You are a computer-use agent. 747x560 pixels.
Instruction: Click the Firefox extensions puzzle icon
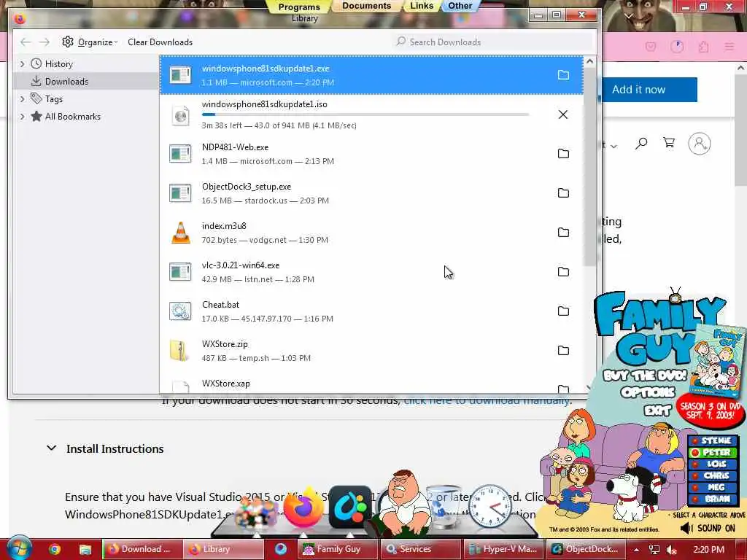[x=704, y=47]
